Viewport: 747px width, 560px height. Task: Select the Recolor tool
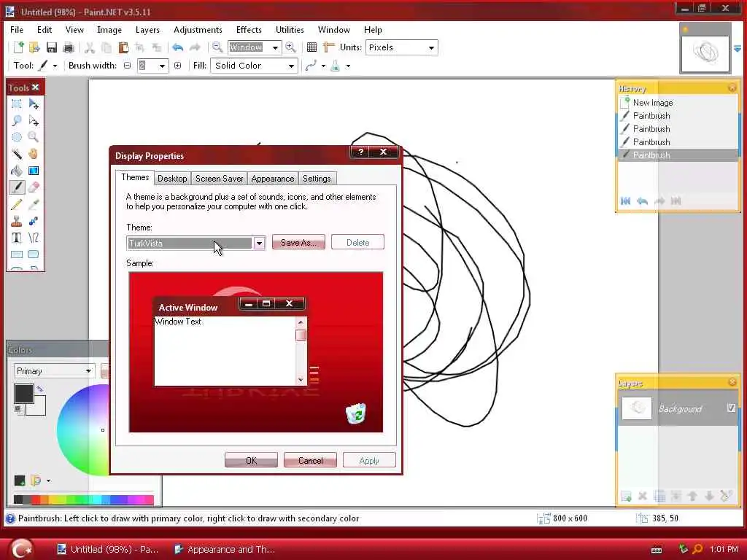[x=34, y=221]
